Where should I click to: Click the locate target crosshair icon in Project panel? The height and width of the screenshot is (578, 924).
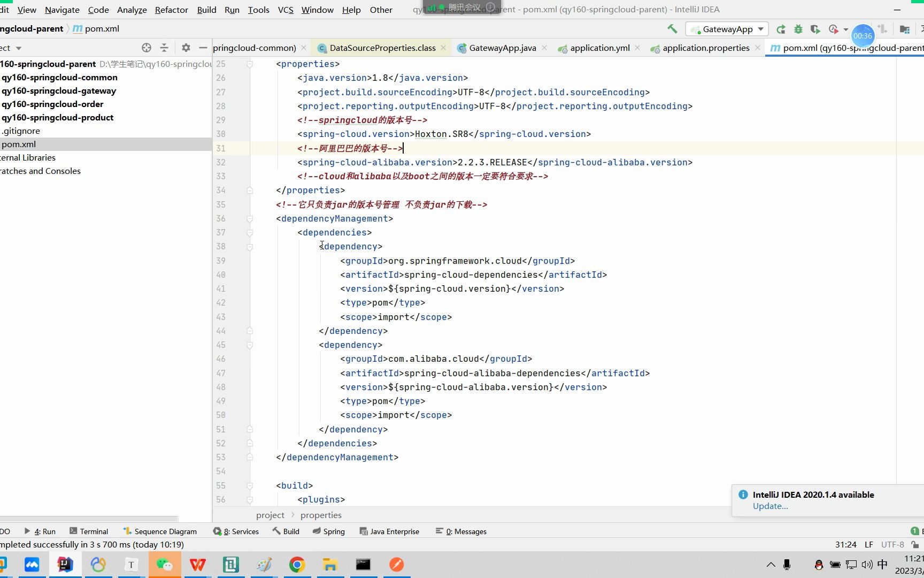(x=146, y=48)
